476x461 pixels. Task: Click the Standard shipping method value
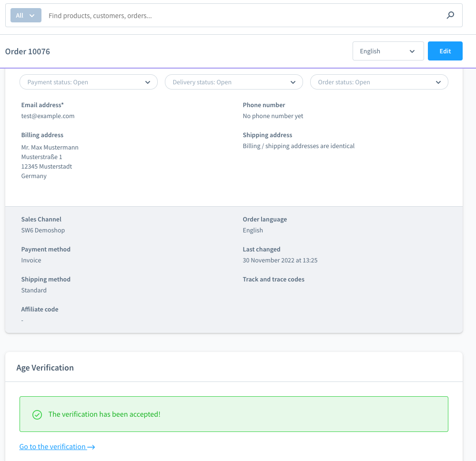tap(34, 290)
